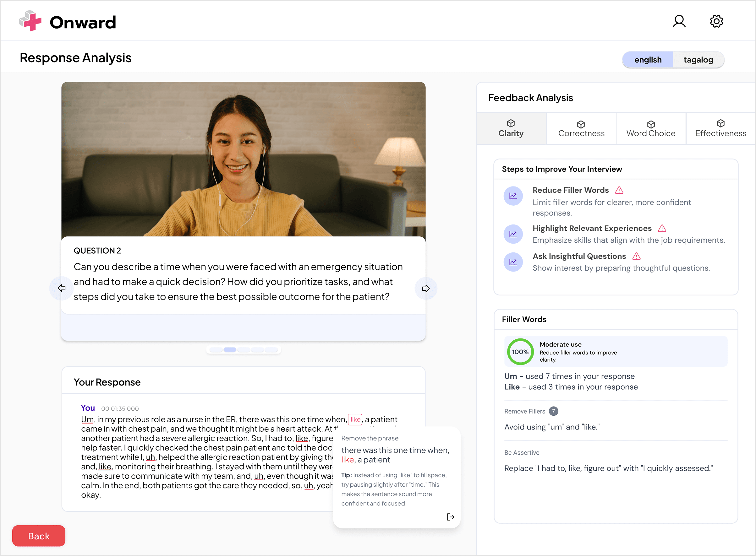Toggle to Tagalog language view

point(699,59)
